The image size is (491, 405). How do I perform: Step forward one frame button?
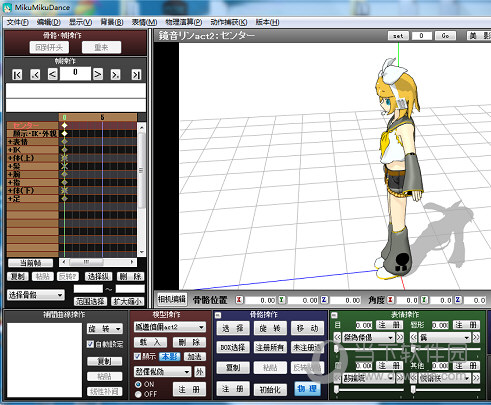[x=98, y=74]
